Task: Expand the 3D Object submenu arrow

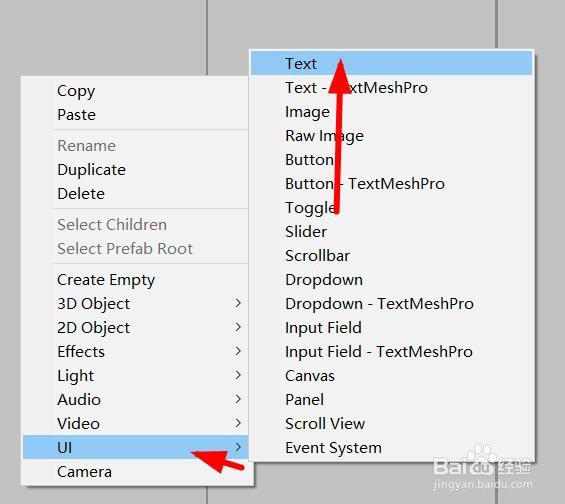Action: [x=238, y=303]
